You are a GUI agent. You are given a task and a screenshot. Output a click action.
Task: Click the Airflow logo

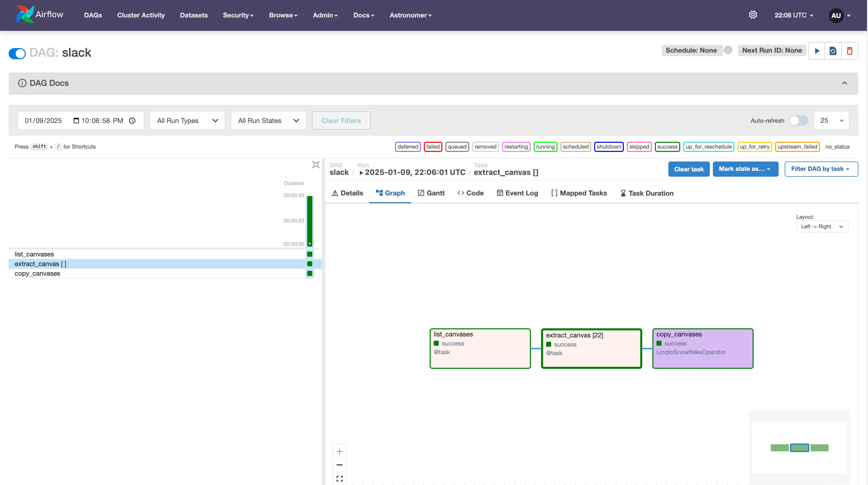(x=39, y=14)
